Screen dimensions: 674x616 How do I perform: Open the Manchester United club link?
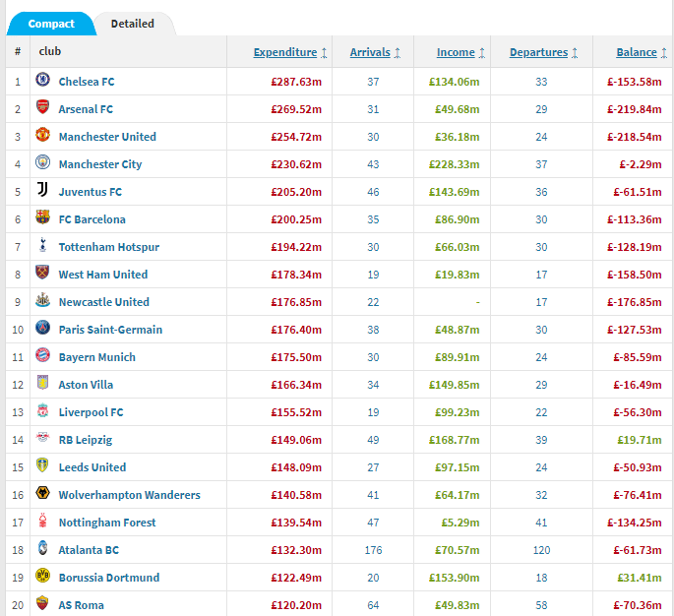(x=107, y=137)
